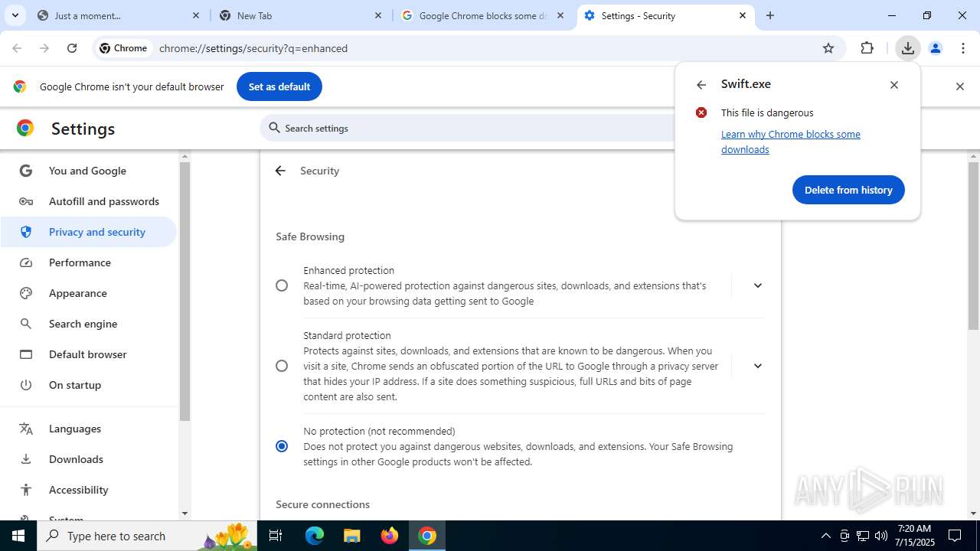Switch to the 'Just a moment...' tab
Image resolution: width=980 pixels, height=551 pixels.
pos(119,15)
